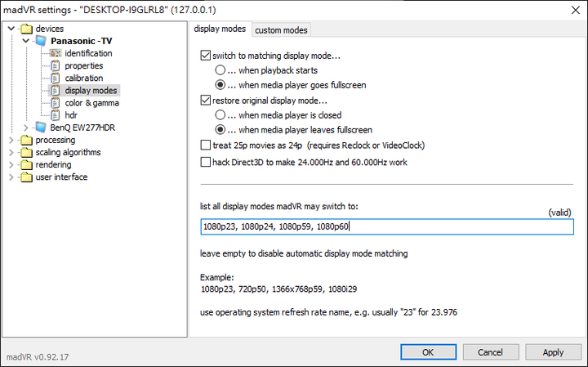Enable hack Direct3D 24.000Hz and 60.000Hz

point(206,162)
